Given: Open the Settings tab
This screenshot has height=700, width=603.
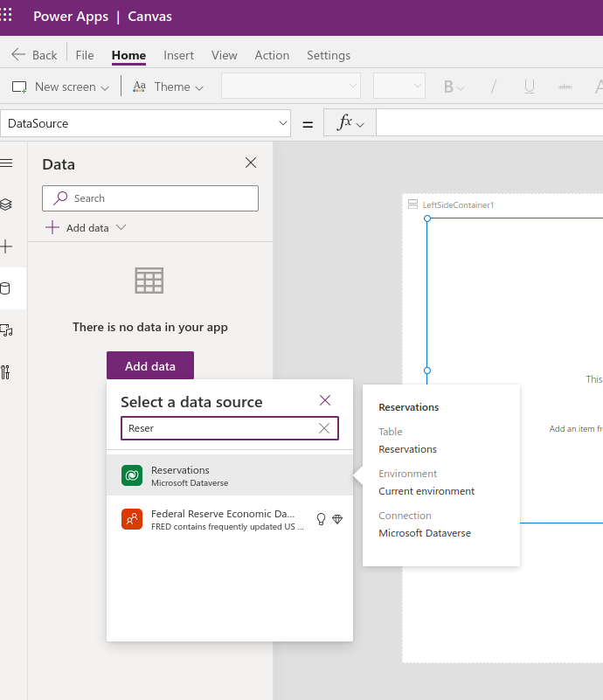Looking at the screenshot, I should pyautogui.click(x=329, y=55).
